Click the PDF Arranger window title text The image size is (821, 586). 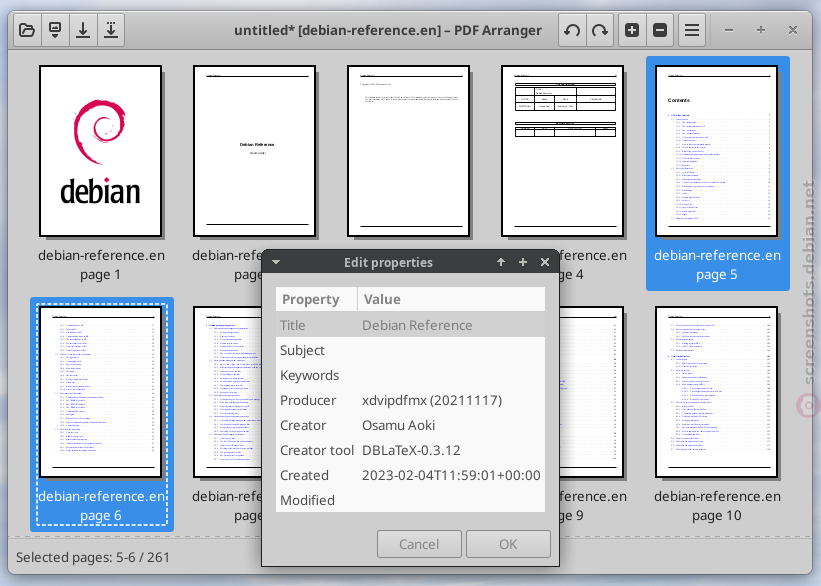pos(387,30)
